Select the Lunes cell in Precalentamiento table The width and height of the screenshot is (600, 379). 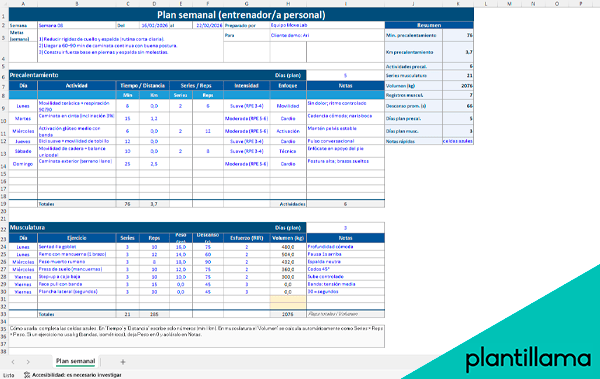[23, 106]
